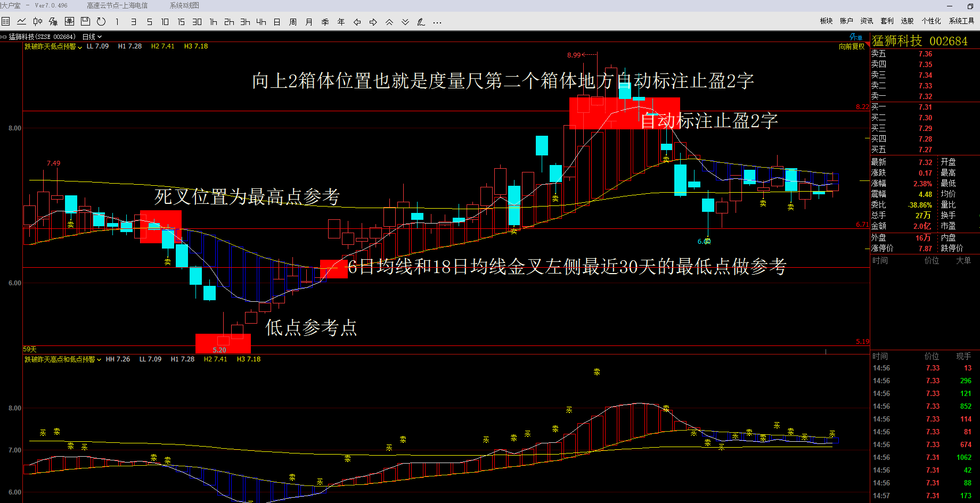Click the 卖五 price 7.36
Screen dimensions: 980x503
tap(926, 54)
